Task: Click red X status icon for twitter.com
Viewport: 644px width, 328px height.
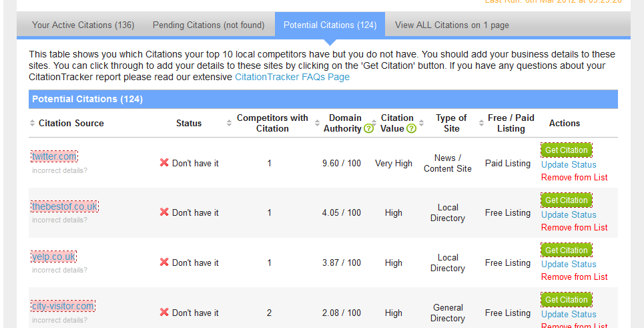Action: [164, 163]
